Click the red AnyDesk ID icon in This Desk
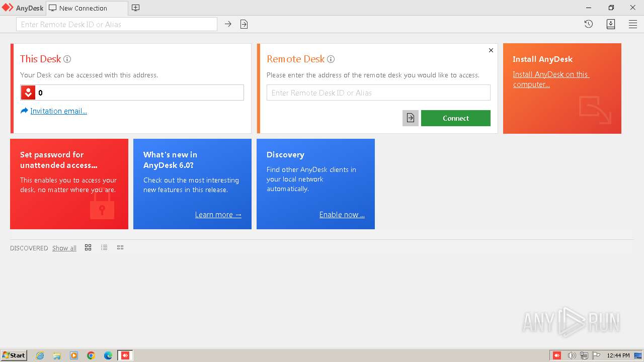This screenshot has height=362, width=644. [28, 93]
